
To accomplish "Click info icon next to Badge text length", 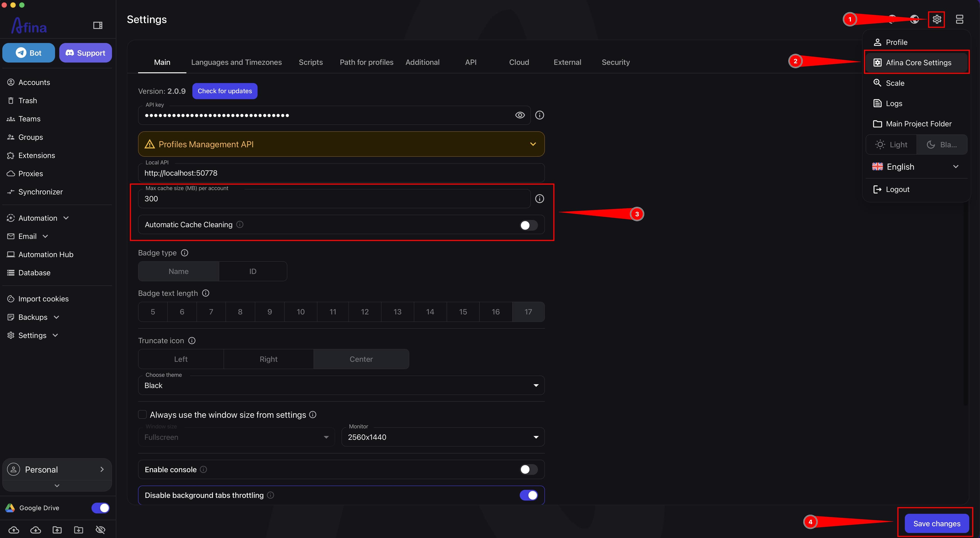I will (x=205, y=293).
